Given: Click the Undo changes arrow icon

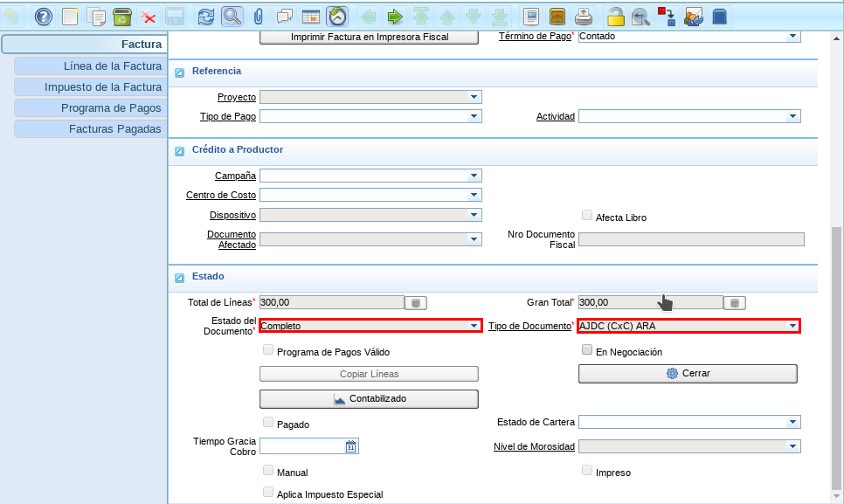Looking at the screenshot, I should [x=11, y=17].
